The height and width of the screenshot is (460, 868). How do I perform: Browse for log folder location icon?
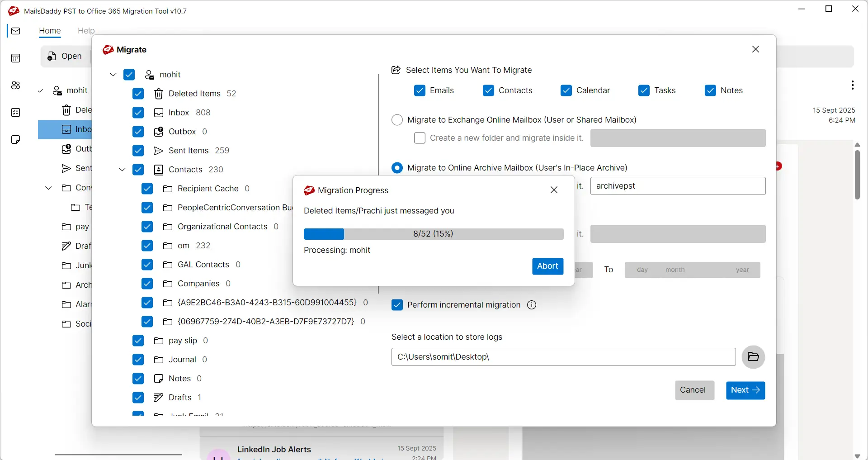(753, 357)
